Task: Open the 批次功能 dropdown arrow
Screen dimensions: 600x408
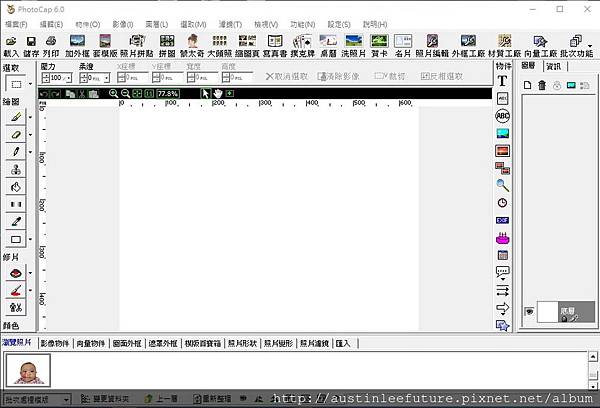Action: pos(590,45)
